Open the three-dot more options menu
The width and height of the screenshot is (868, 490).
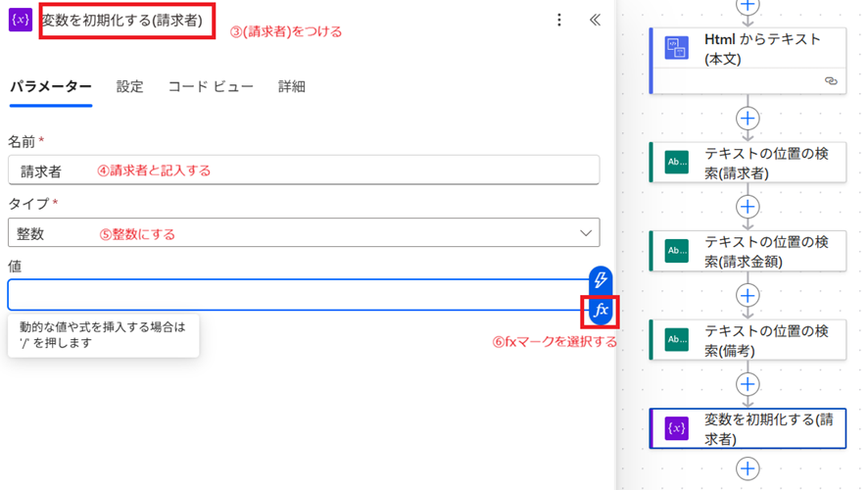(559, 20)
